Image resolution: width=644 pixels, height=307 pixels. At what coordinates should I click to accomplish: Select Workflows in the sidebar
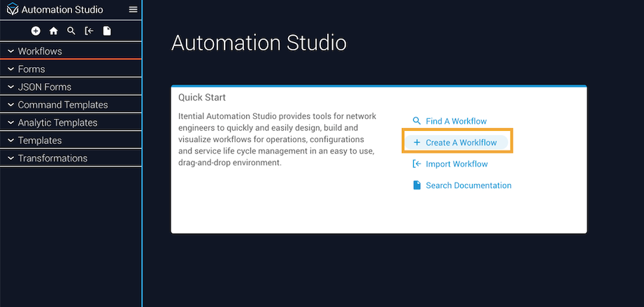click(40, 51)
